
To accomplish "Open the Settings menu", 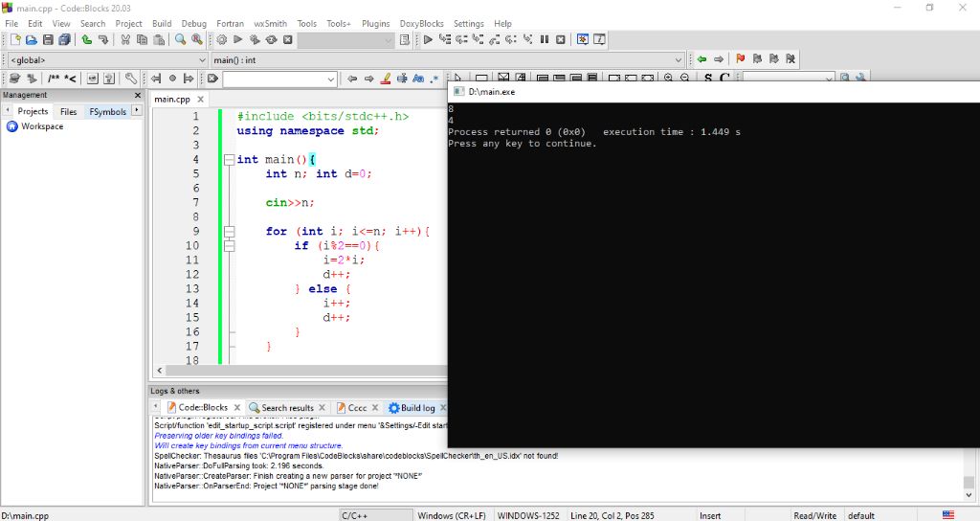I will pos(469,23).
